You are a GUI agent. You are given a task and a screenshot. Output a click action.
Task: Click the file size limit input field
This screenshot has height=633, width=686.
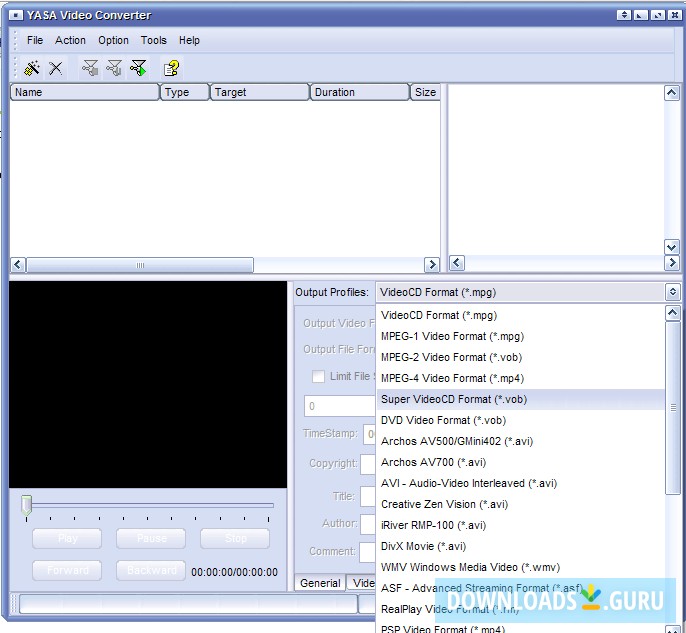pos(340,406)
